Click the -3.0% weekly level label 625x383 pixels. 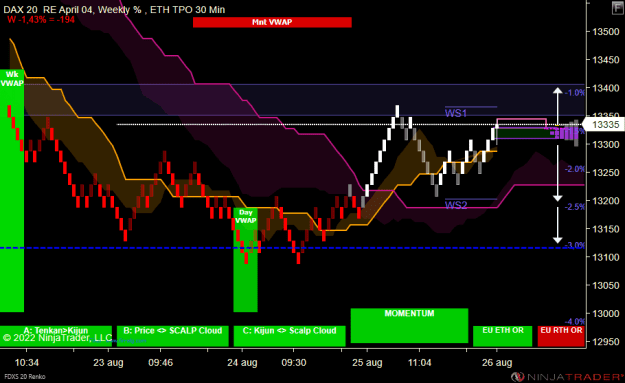click(x=575, y=245)
